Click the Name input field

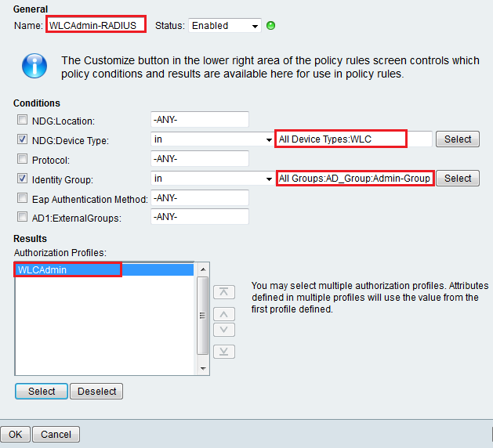(96, 25)
